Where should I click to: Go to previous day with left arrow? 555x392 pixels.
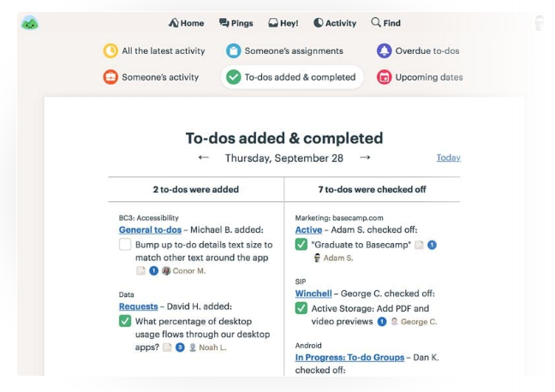point(204,157)
